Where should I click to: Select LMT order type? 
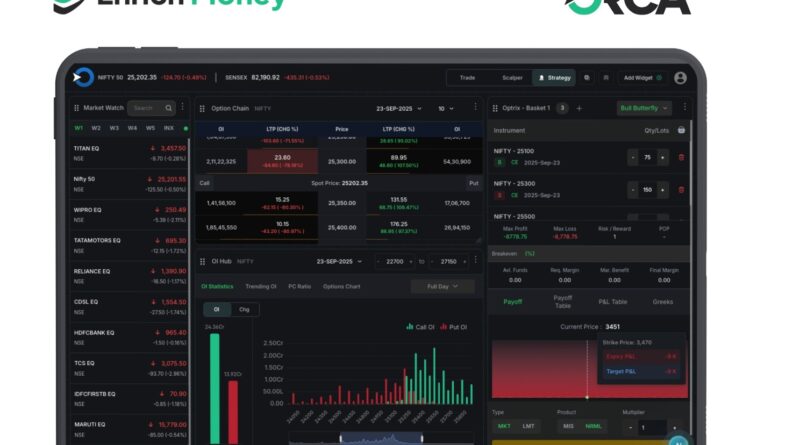point(528,427)
